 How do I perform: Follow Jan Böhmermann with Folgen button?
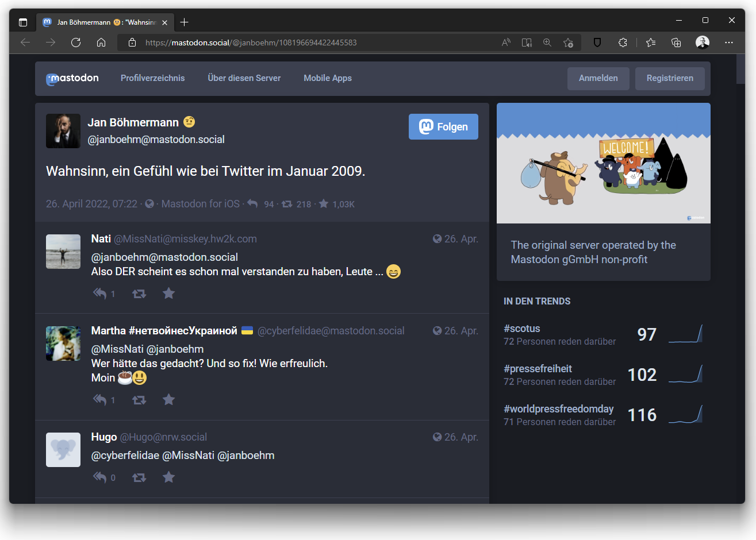(443, 126)
